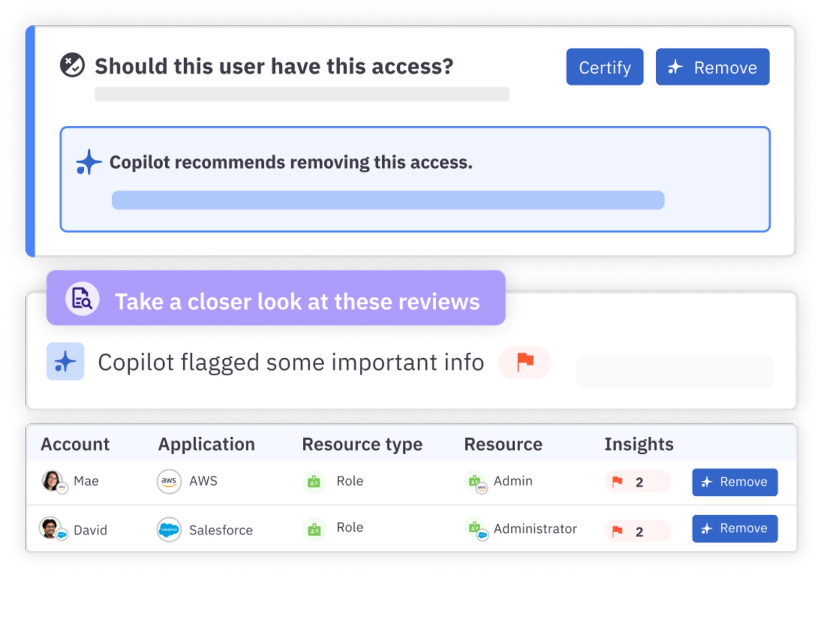821x644 pixels.
Task: Click the Copilot sparkle icon in recommendation box
Action: pyautogui.click(x=88, y=162)
